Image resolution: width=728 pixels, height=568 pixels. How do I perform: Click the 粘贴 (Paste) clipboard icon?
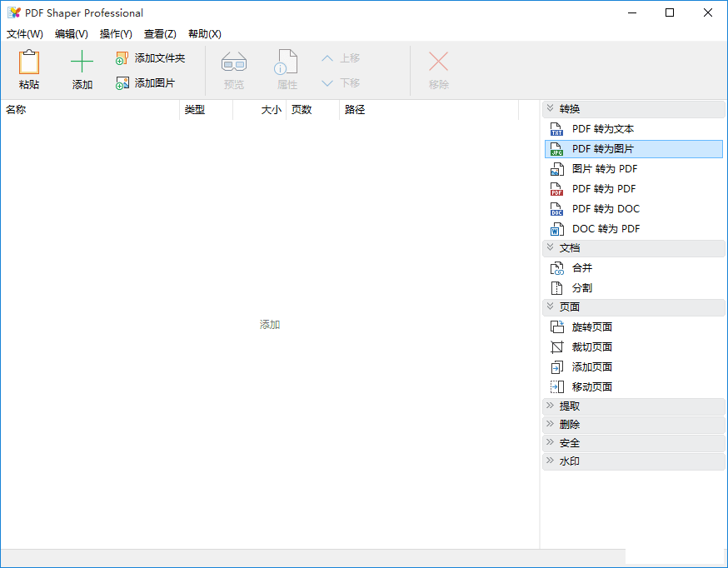click(29, 62)
